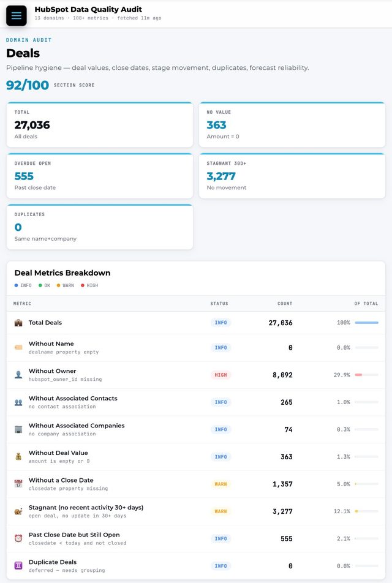The image size is (392, 583).
Task: Click the snail icon for Stagnant row
Action: click(x=18, y=511)
